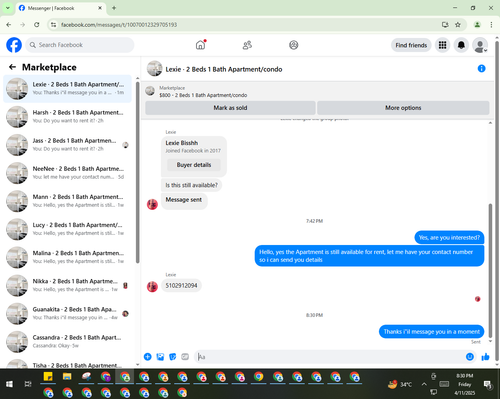Screen dimensions: 500x399
Task: Click Lexie's avatar next to the phone number
Action: [x=152, y=287]
